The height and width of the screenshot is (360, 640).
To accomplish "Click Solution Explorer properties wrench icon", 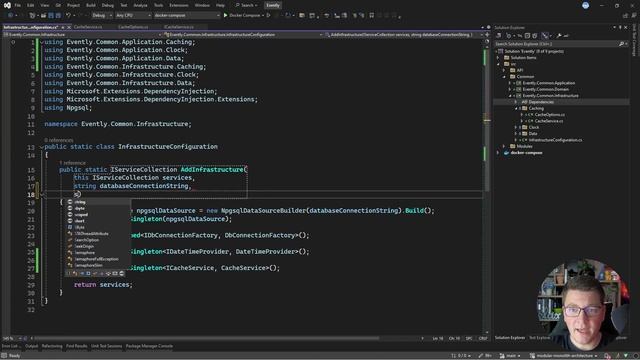I will [x=559, y=36].
